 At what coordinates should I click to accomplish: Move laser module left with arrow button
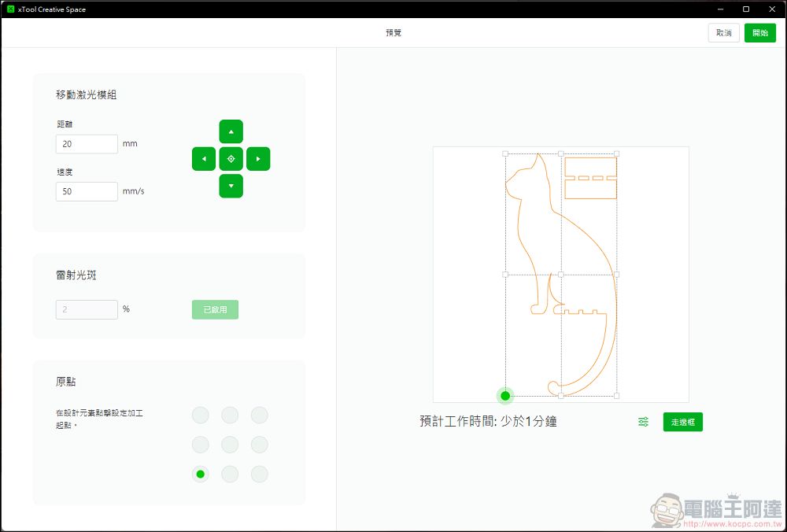[x=204, y=159]
